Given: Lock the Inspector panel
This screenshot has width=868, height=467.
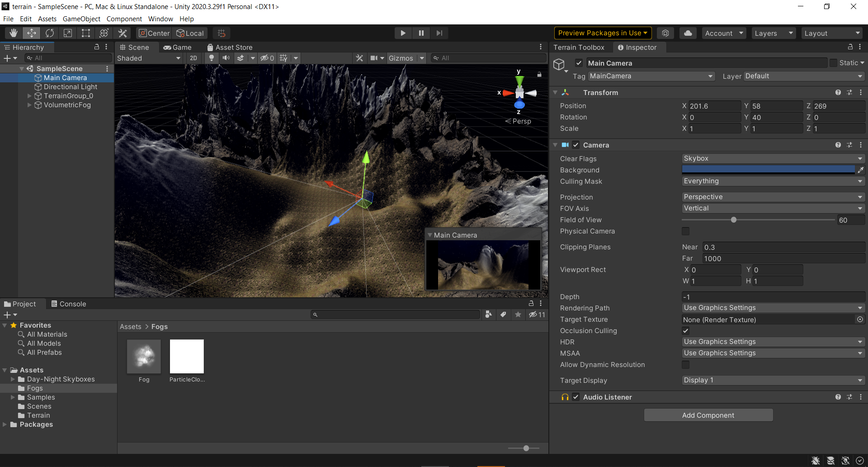Looking at the screenshot, I should [850, 47].
